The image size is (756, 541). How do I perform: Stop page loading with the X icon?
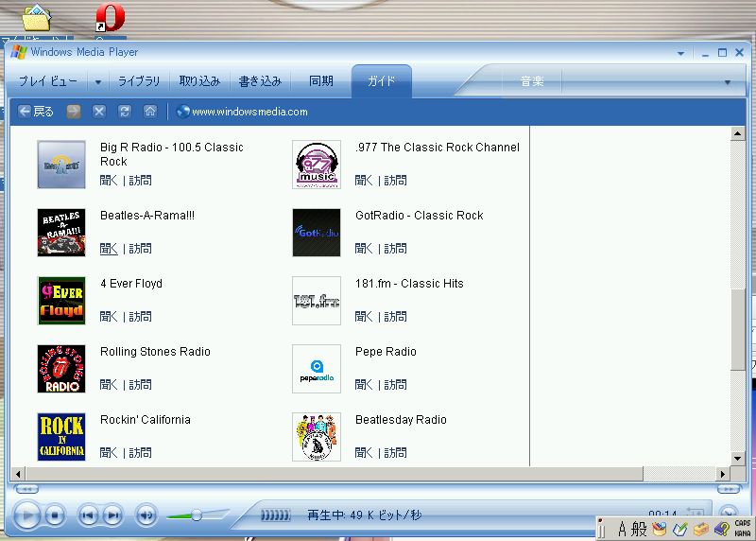click(99, 112)
